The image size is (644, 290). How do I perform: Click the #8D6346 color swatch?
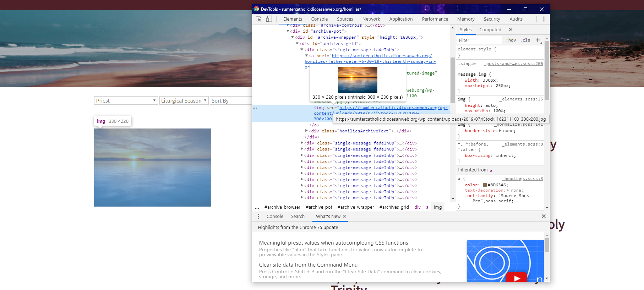485,185
